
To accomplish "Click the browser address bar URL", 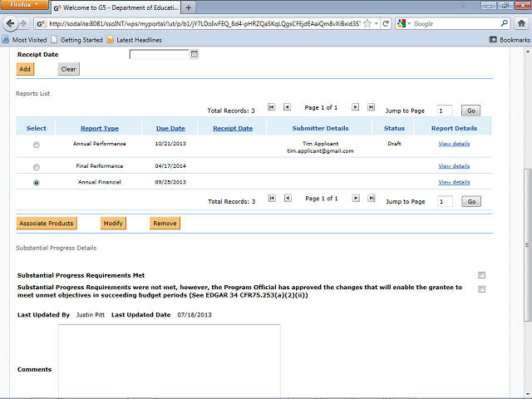I will click(x=204, y=23).
